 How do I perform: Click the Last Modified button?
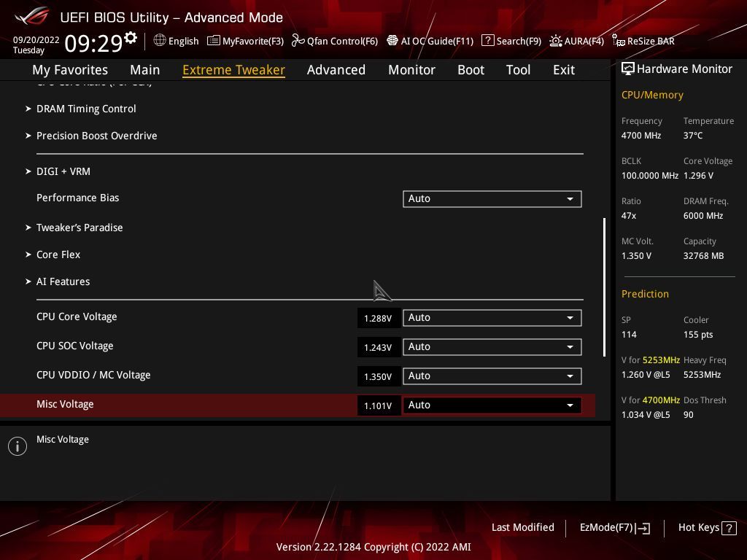pos(522,527)
